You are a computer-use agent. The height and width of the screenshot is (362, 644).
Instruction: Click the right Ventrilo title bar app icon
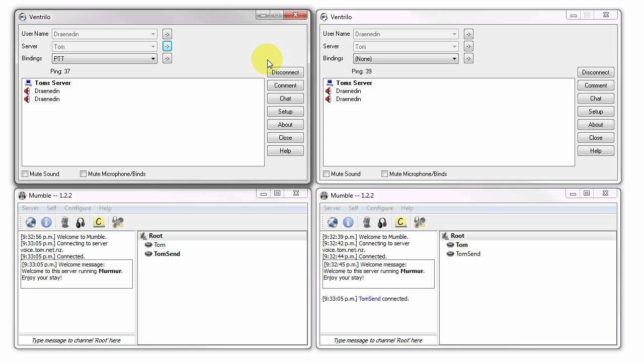324,17
